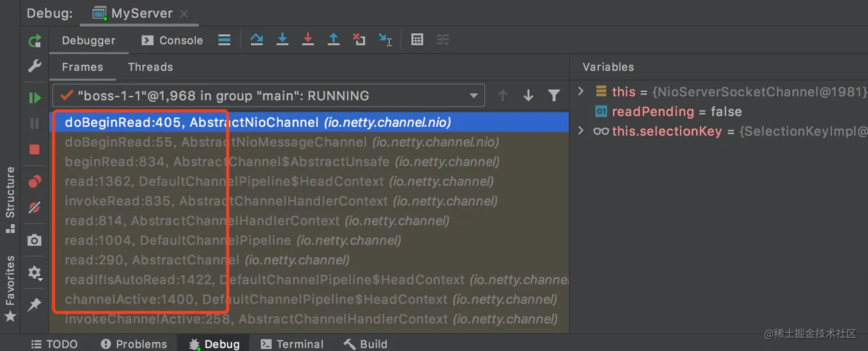Open the Debug tool window button

click(214, 344)
